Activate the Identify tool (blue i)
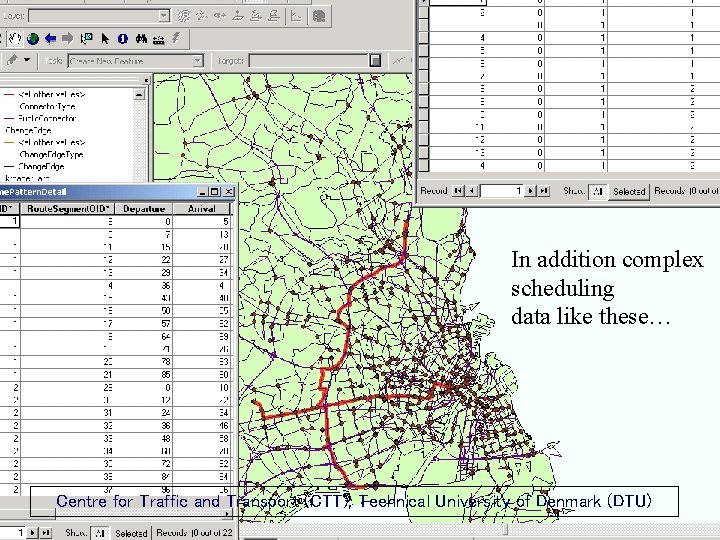720x540 pixels. (x=123, y=39)
